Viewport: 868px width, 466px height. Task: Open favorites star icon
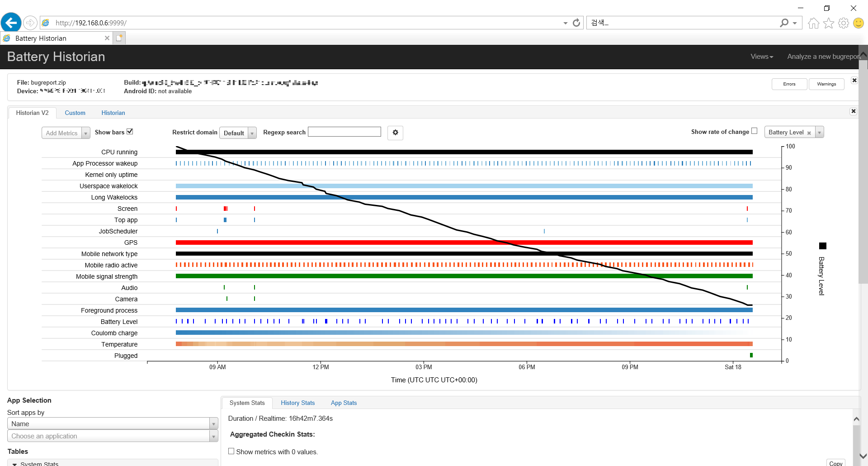(829, 23)
